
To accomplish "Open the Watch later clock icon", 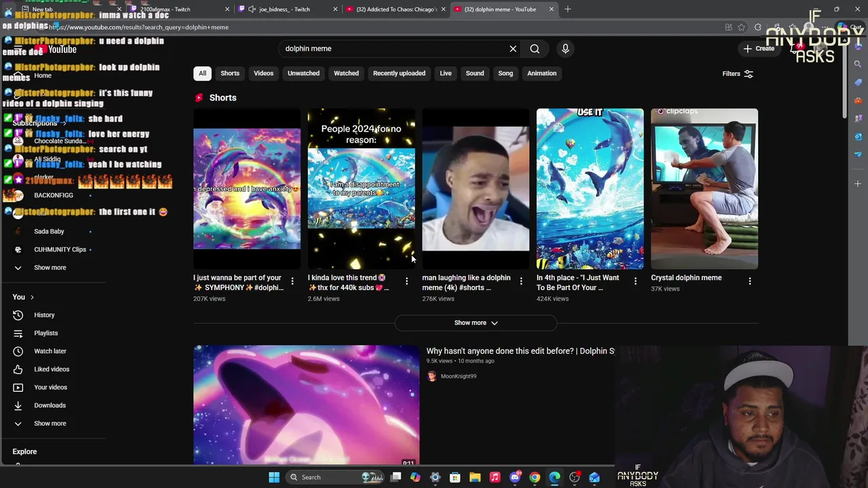I will [x=18, y=351].
